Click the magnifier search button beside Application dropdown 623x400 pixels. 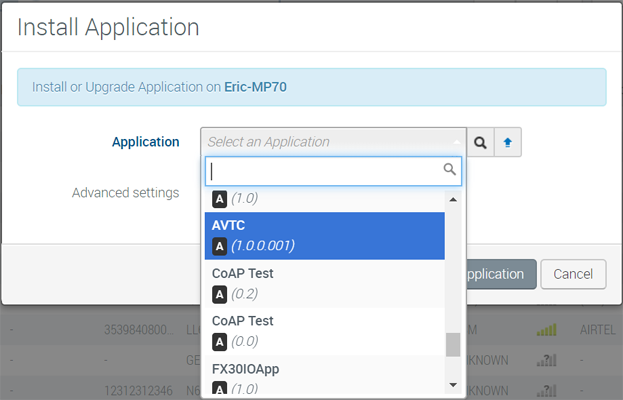tap(481, 142)
